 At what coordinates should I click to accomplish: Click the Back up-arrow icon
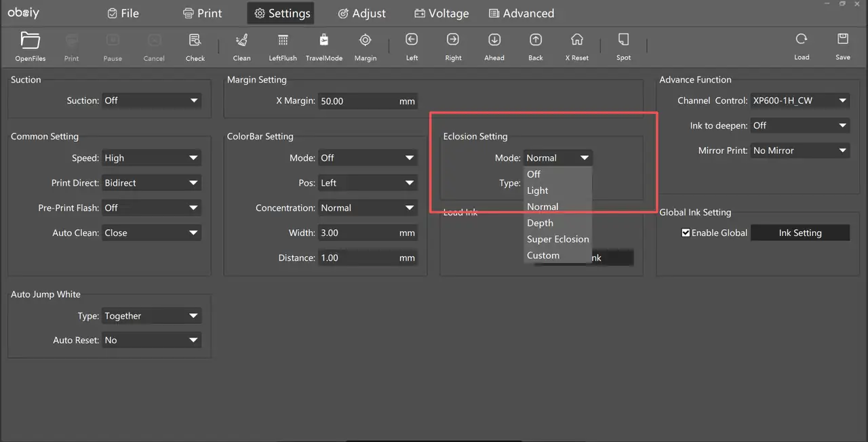pyautogui.click(x=536, y=39)
